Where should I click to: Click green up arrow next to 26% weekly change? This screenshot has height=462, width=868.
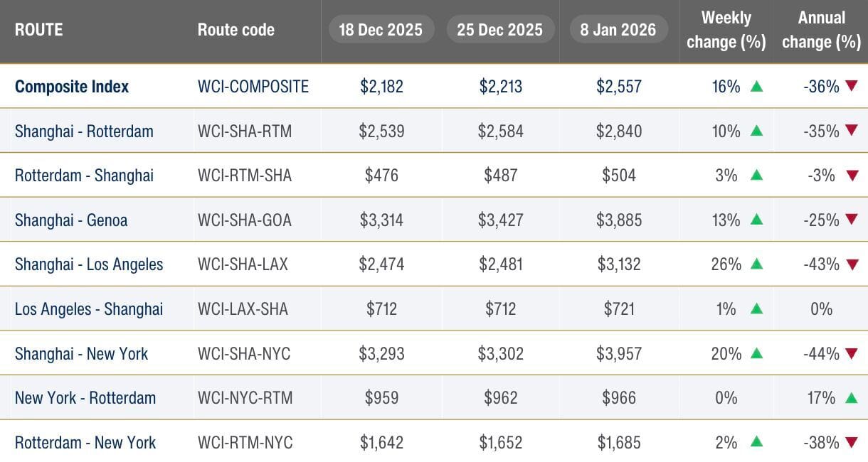click(x=756, y=264)
